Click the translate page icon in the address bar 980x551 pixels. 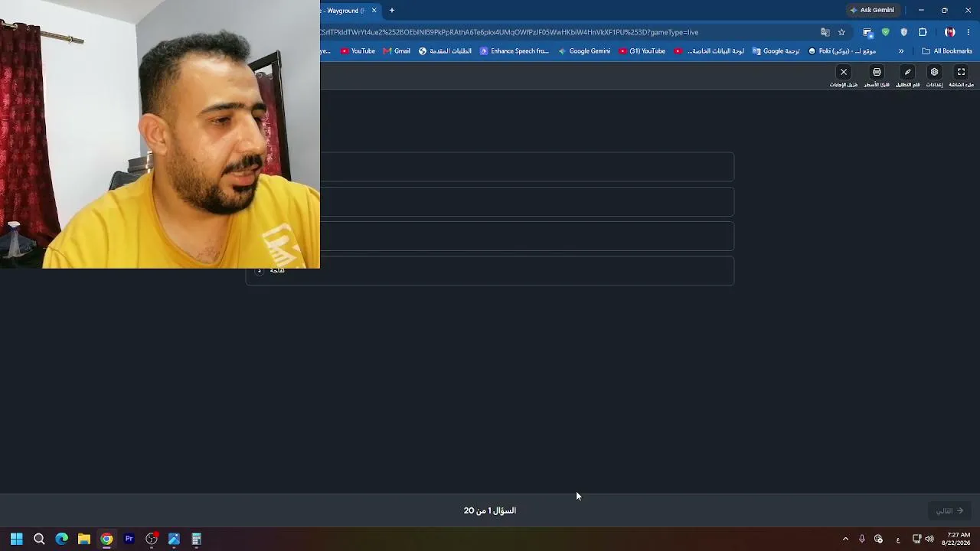tap(825, 32)
